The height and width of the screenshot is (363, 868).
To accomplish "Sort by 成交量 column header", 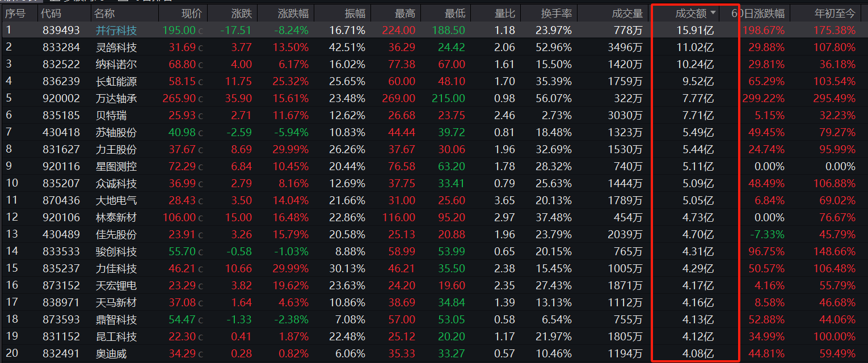I will click(627, 13).
